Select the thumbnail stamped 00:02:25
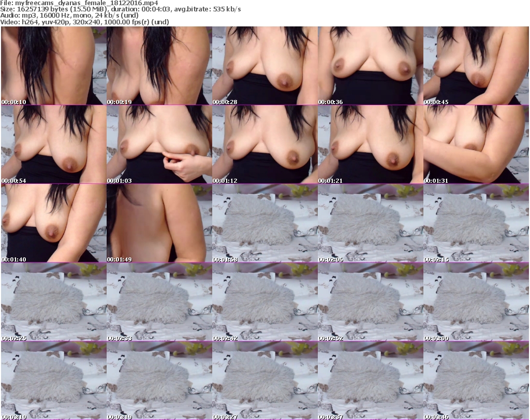 tap(54, 302)
